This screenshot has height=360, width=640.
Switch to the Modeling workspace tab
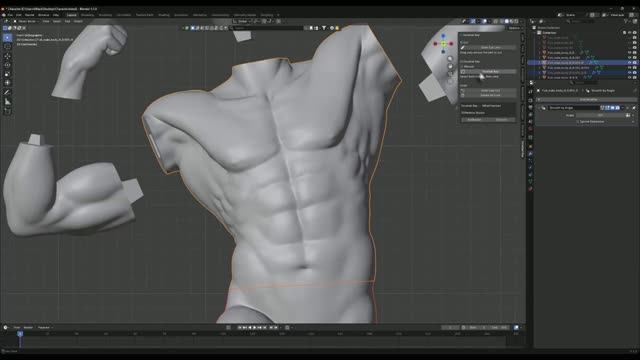(x=87, y=15)
